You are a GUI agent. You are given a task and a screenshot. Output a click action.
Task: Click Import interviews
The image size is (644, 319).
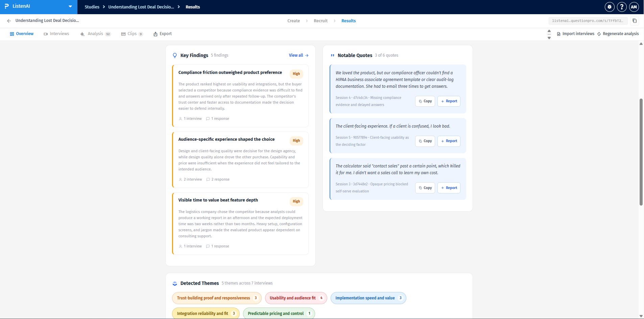[x=575, y=34]
